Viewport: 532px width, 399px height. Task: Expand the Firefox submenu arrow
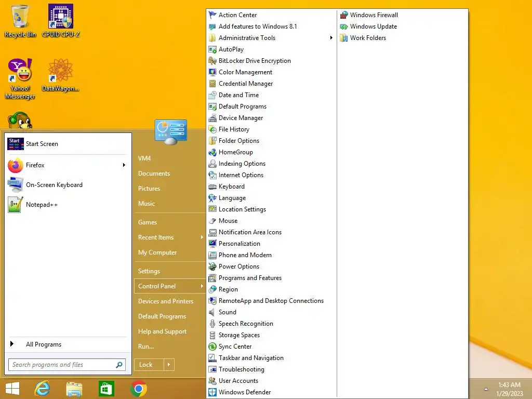[x=124, y=165]
